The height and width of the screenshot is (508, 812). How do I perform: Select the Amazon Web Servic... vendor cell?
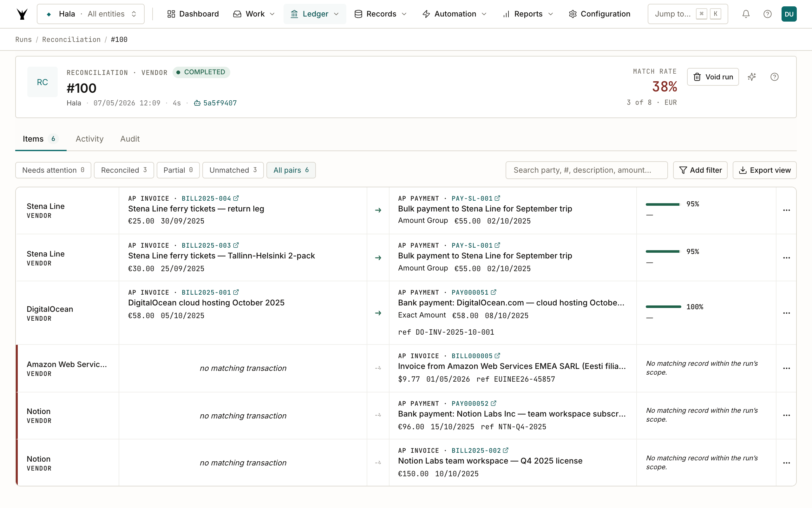tap(67, 368)
